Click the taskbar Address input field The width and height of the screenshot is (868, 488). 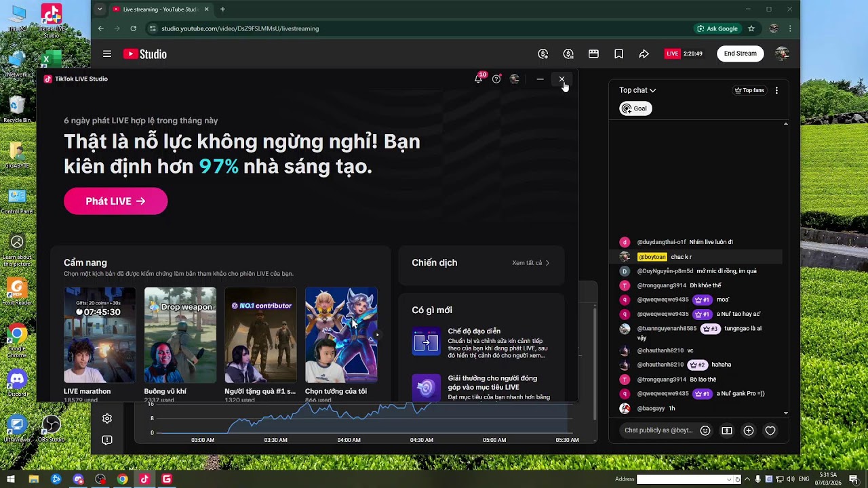(x=682, y=479)
